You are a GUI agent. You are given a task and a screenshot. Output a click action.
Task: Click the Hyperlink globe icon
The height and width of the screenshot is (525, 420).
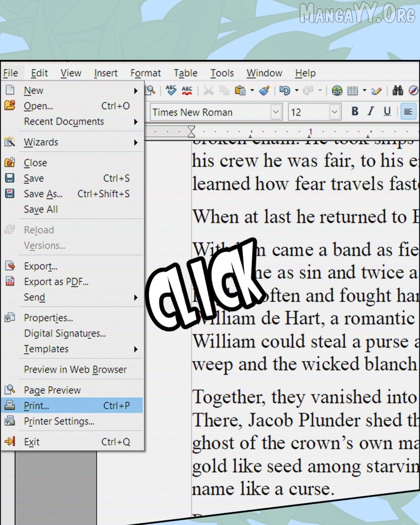337,90
